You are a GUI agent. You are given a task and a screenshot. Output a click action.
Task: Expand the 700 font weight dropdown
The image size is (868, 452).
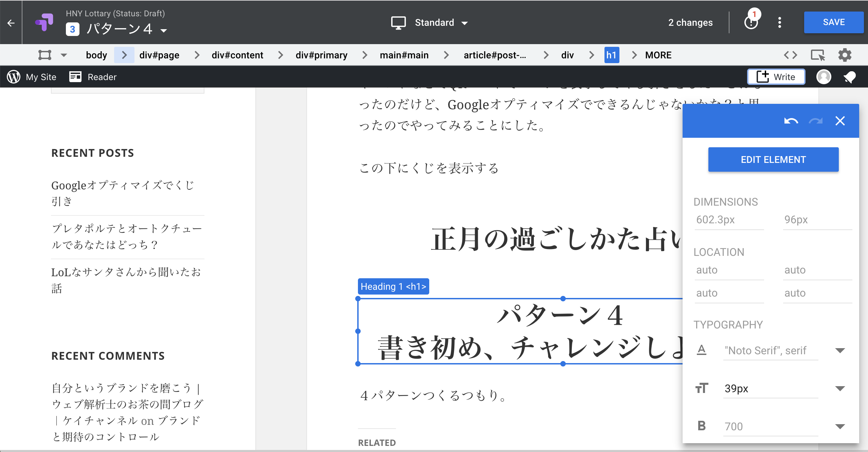840,427
